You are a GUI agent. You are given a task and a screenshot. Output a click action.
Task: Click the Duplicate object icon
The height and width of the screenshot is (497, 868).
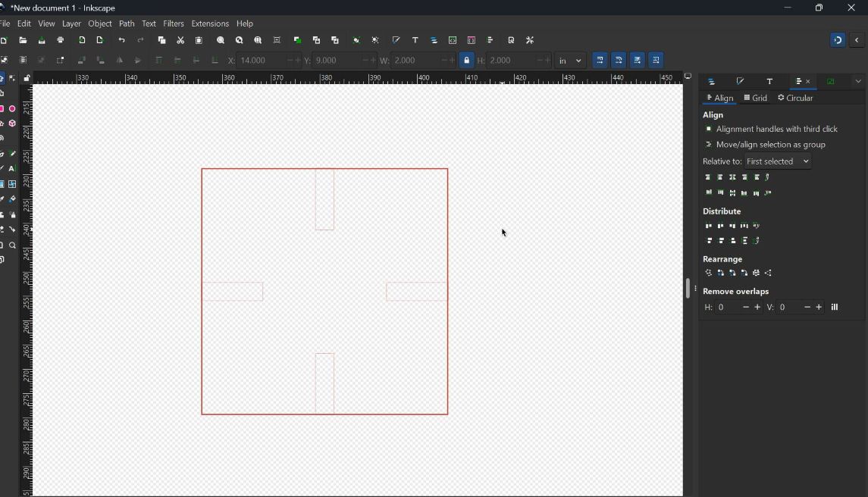click(297, 40)
